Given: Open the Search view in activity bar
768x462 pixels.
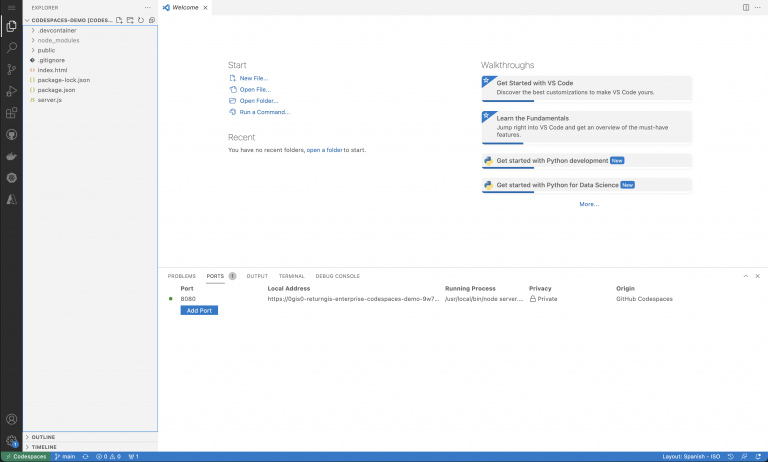Looking at the screenshot, I should [12, 47].
